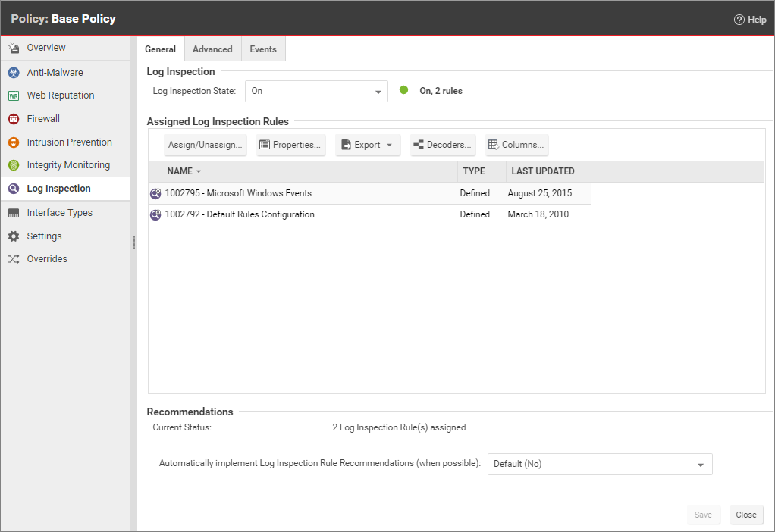Image resolution: width=775 pixels, height=532 pixels.
Task: Open the Log Inspection State dropdown
Action: click(x=316, y=91)
